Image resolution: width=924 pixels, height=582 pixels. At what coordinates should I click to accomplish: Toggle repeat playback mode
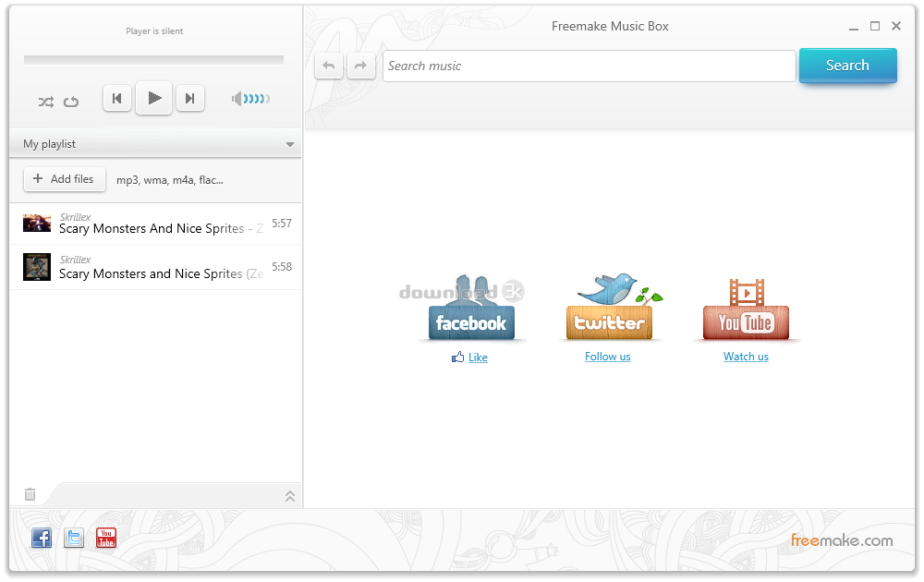click(x=71, y=102)
